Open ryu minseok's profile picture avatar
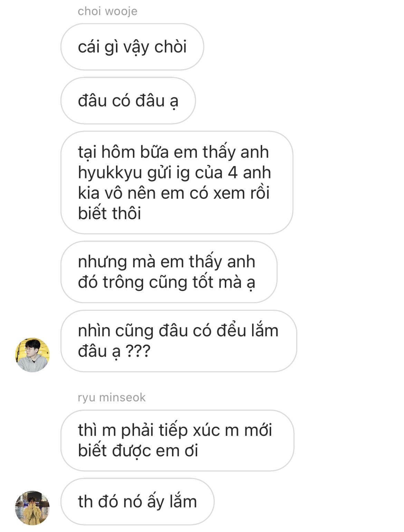Image resolution: width=404 pixels, height=532 pixels. (x=32, y=508)
